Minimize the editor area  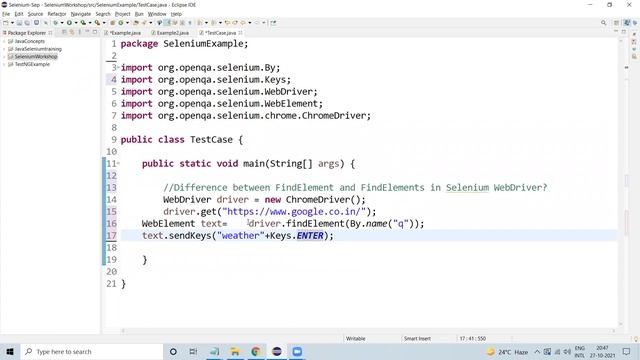[x=616, y=32]
